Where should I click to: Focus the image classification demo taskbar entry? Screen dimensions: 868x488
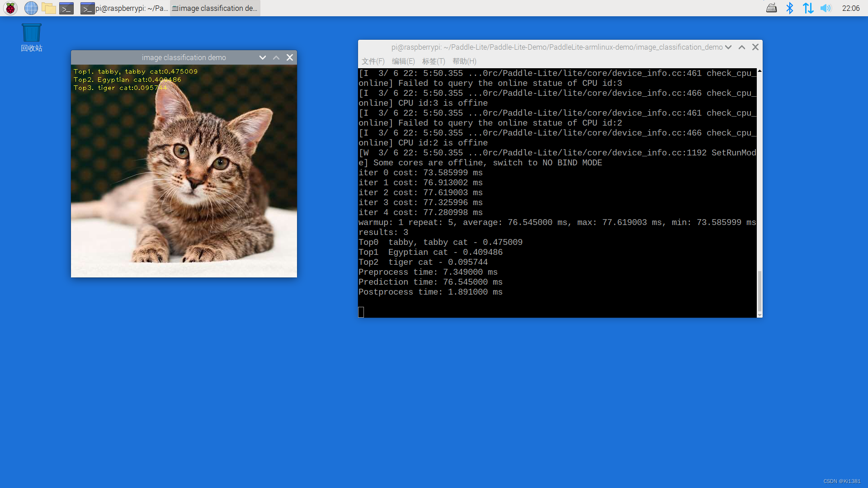click(214, 8)
